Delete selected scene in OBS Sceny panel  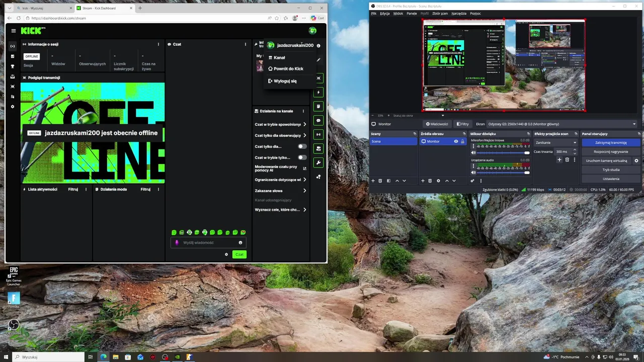tap(380, 181)
